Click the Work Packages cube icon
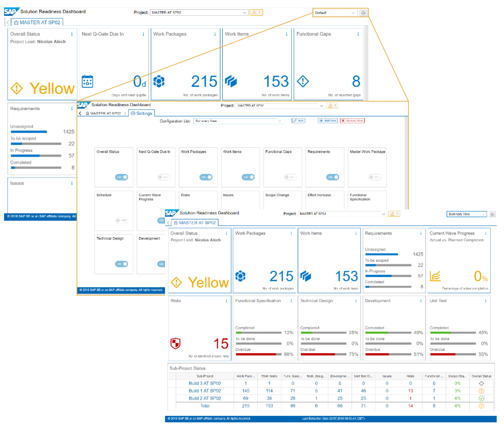Screen dimensions: 504x426 pos(159,82)
